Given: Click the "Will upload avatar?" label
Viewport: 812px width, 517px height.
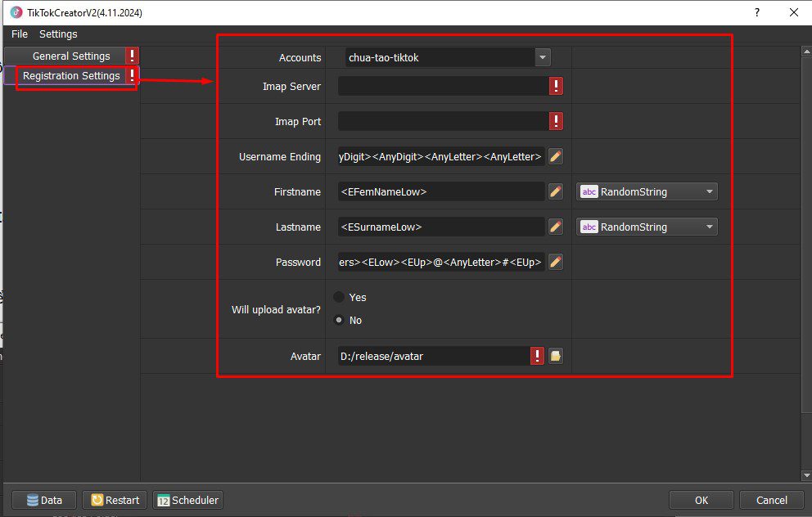Looking at the screenshot, I should pyautogui.click(x=276, y=309).
